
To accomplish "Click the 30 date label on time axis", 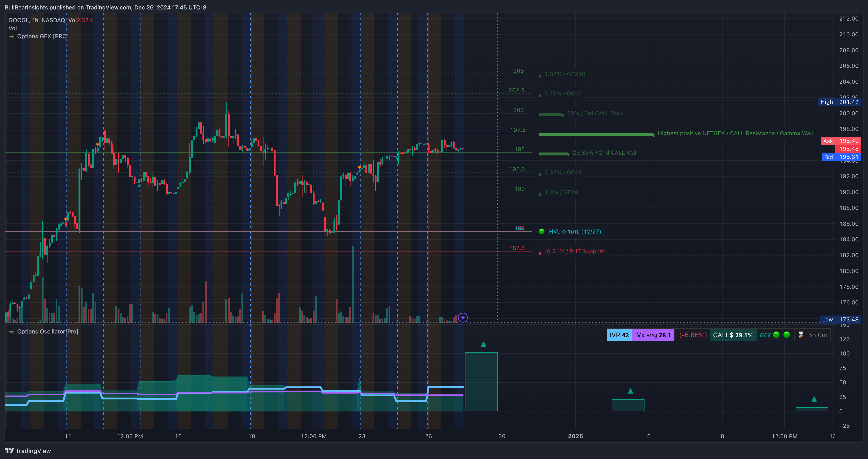I will 502,436.
